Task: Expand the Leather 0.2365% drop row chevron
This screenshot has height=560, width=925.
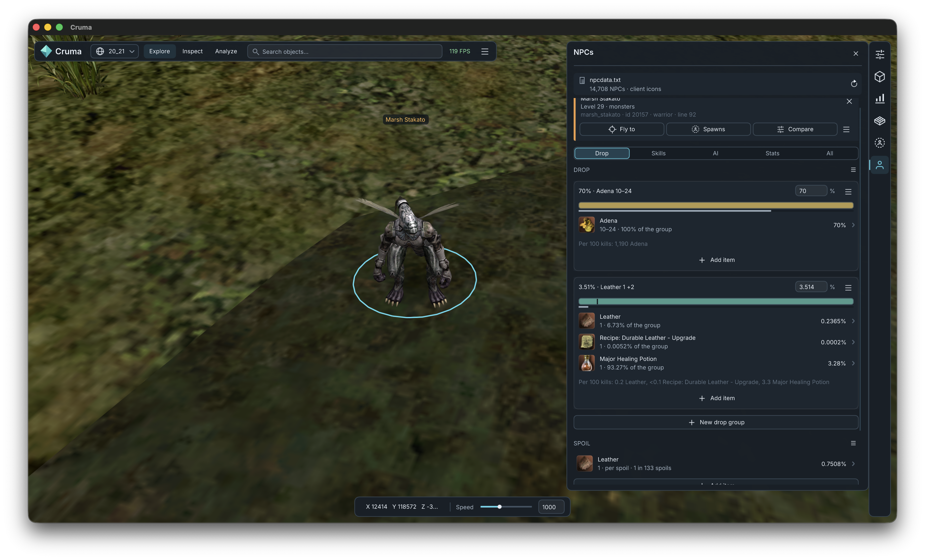Action: [853, 321]
